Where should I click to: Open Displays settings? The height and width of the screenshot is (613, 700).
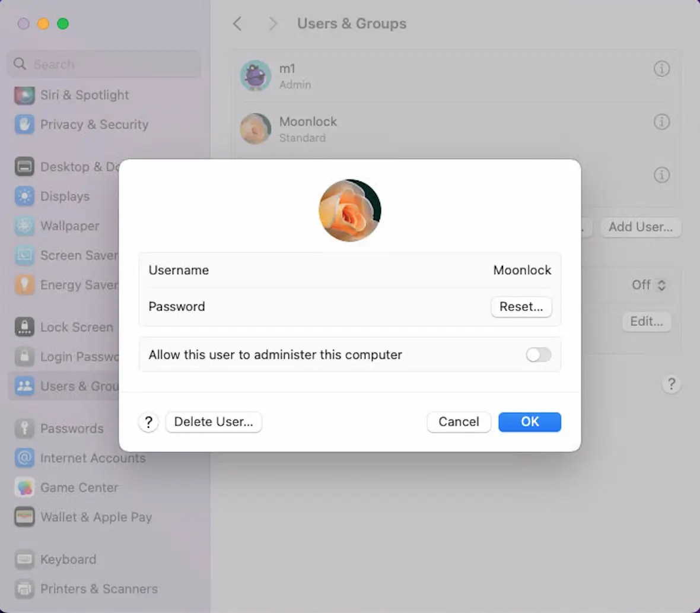coord(65,196)
